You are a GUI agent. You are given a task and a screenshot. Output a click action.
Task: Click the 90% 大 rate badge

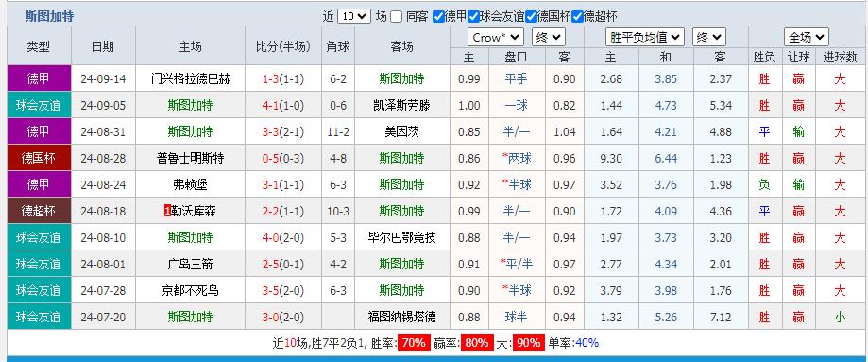coord(528,343)
